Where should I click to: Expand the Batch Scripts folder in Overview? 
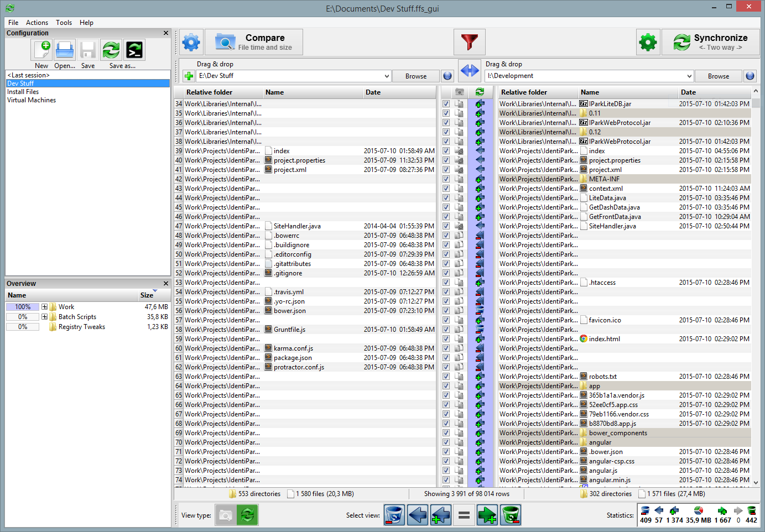coord(44,316)
